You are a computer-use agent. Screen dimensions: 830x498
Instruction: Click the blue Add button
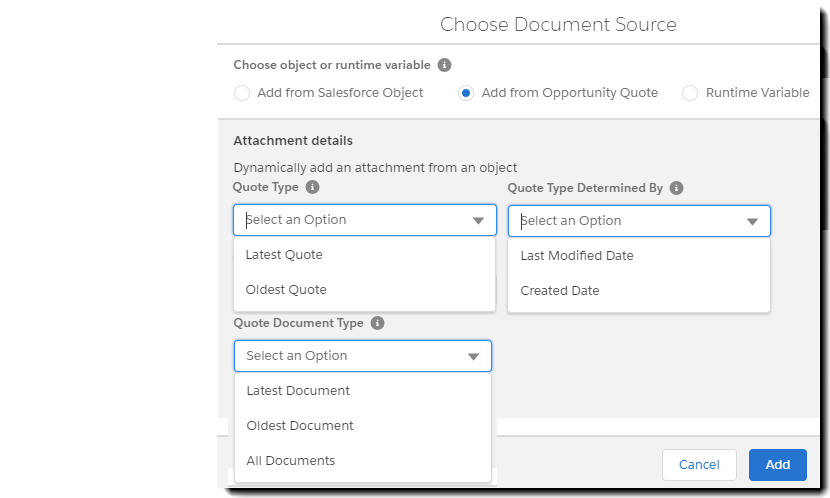777,464
